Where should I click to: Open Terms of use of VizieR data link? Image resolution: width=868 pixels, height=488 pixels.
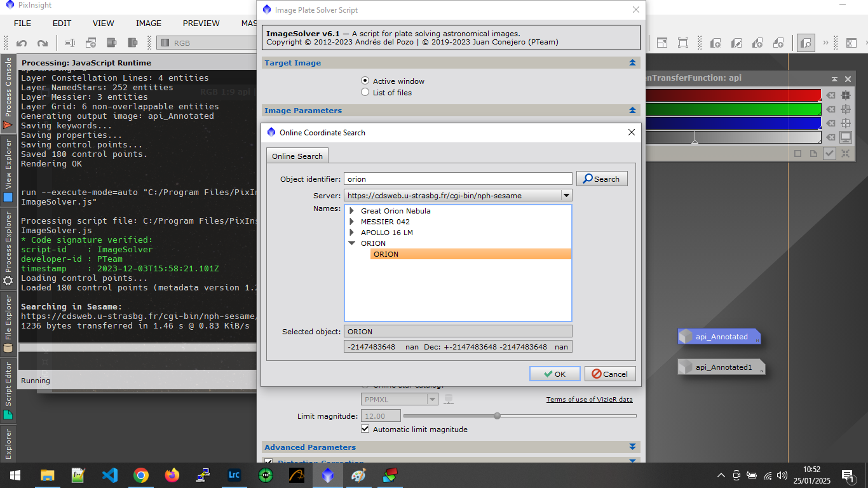[x=590, y=399]
